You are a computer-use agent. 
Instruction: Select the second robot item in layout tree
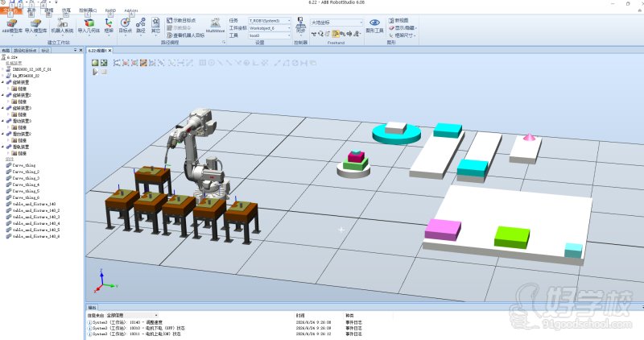(x=23, y=76)
